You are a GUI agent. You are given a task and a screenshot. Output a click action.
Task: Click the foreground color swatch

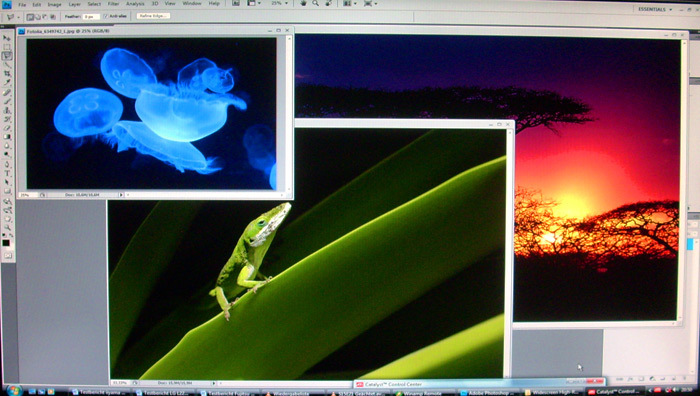5,243
